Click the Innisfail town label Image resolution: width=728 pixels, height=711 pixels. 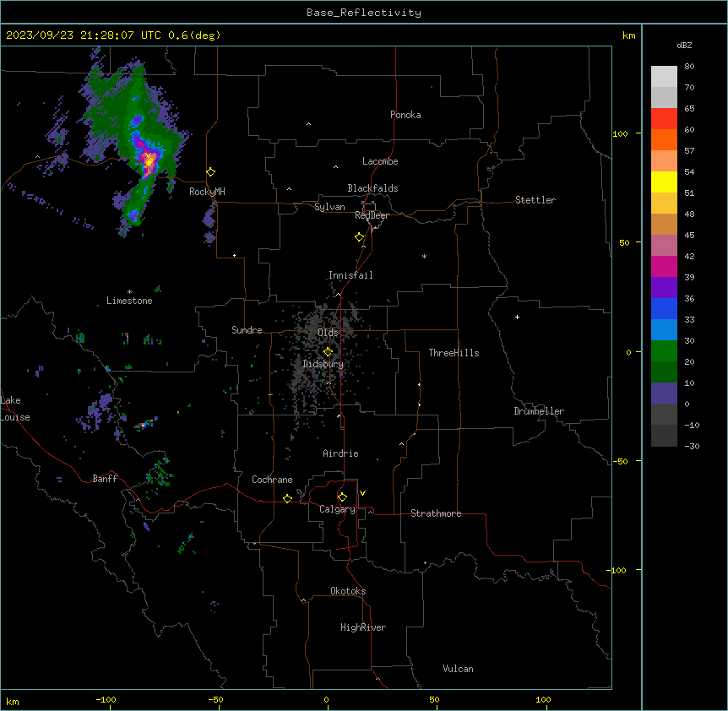click(x=350, y=275)
